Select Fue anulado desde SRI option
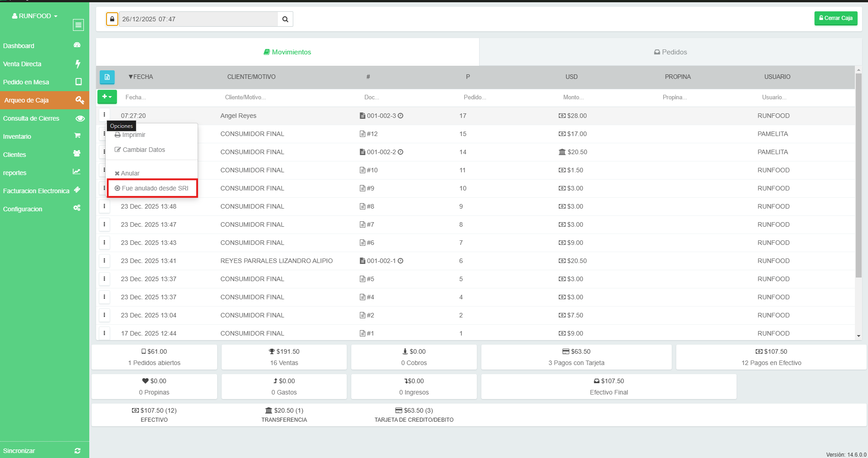Screen dimensions: 868x458 [152, 188]
